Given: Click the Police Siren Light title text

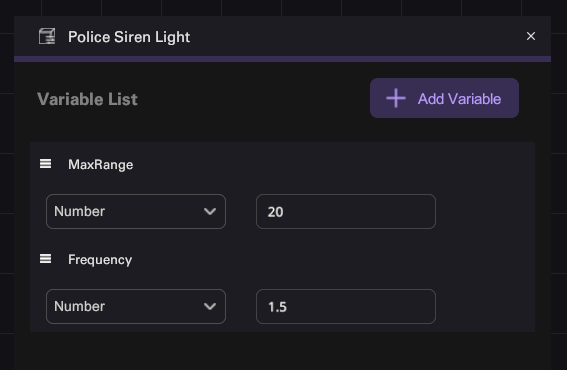Looking at the screenshot, I should (x=129, y=37).
